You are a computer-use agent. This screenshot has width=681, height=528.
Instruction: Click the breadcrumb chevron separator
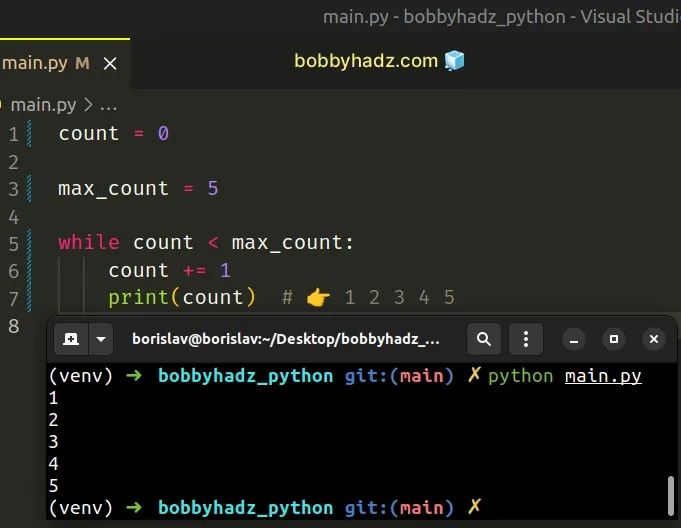[88, 105]
